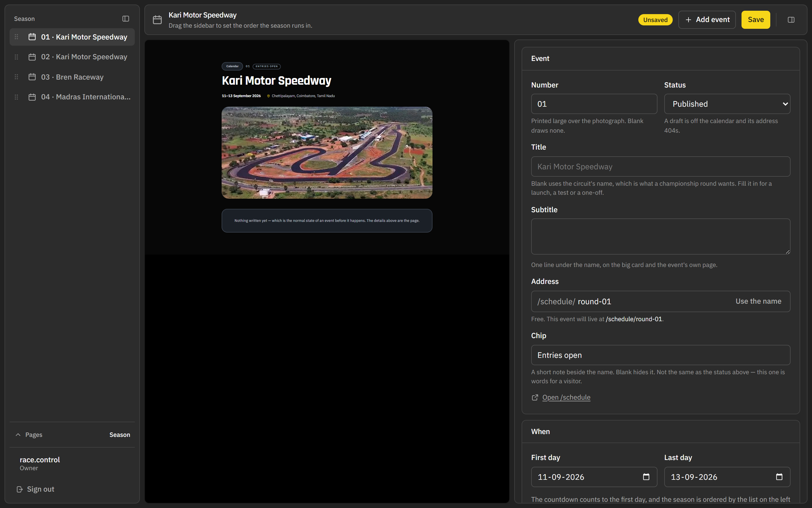The height and width of the screenshot is (508, 812).
Task: Click the ENTRIES OPEN chip in preview
Action: point(267,66)
